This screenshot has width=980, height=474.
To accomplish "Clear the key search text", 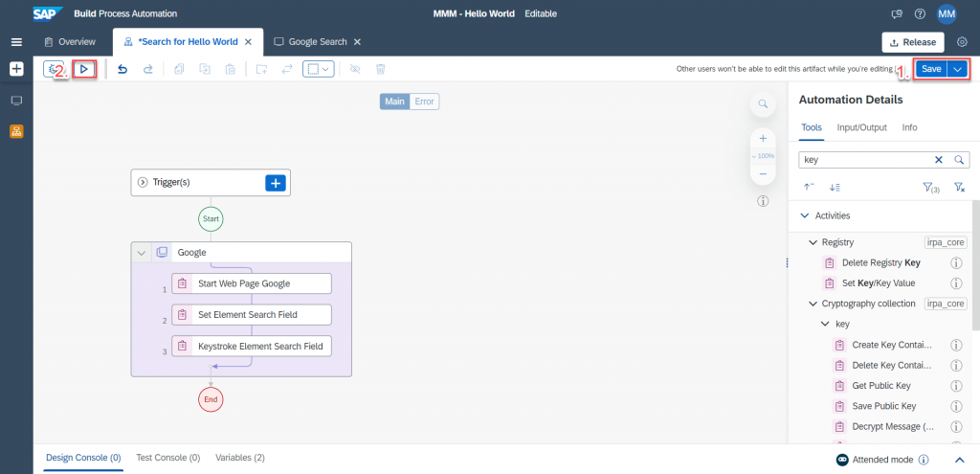I will pyautogui.click(x=938, y=160).
